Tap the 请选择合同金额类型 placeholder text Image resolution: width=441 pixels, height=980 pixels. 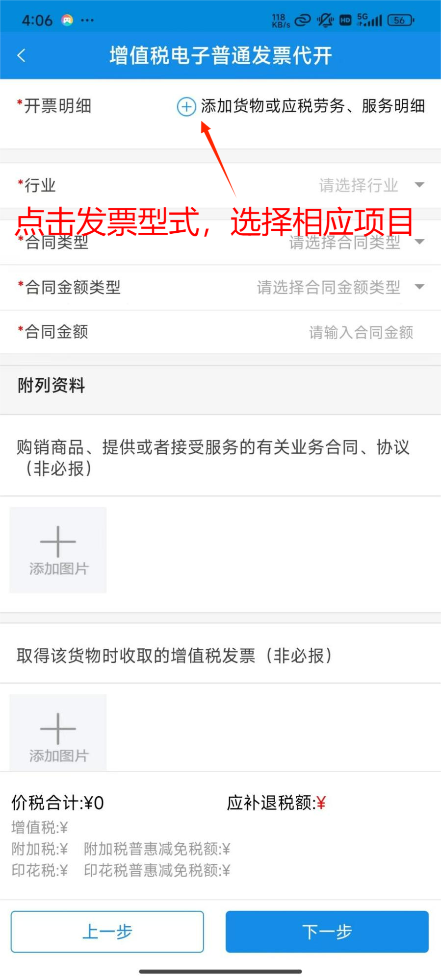coord(329,287)
